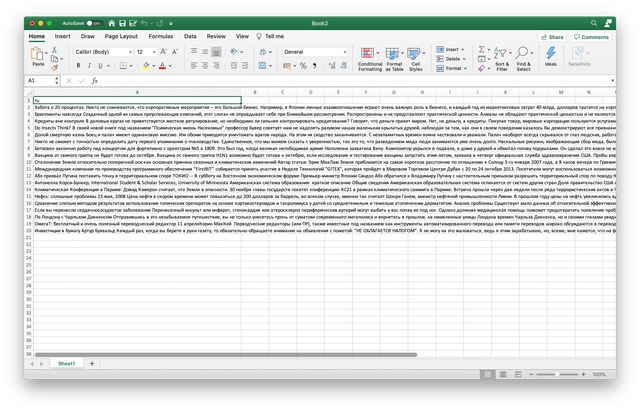
Task: Open the Page Layout tab
Action: (x=121, y=36)
